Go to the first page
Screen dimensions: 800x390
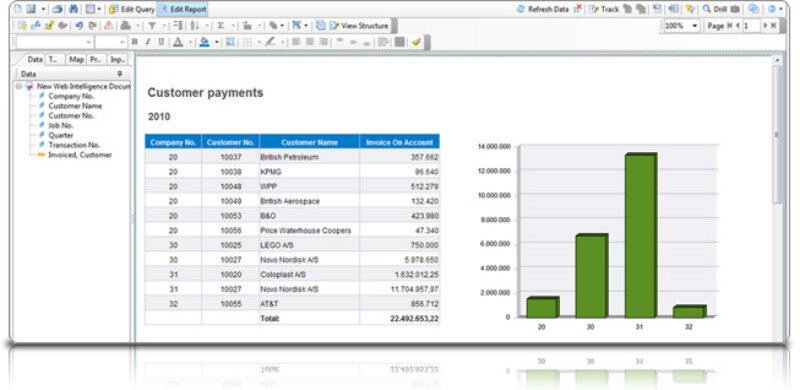(730, 26)
